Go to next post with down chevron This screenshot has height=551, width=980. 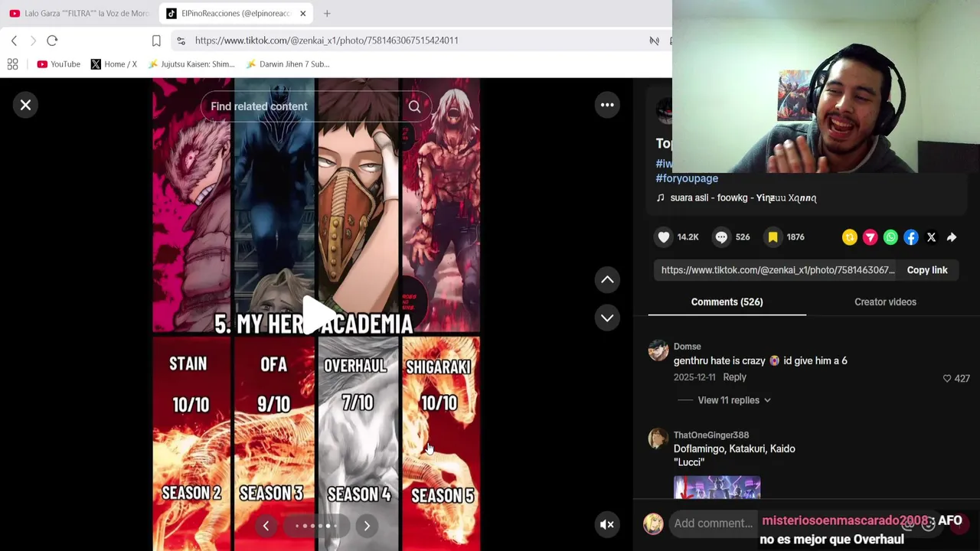[x=607, y=318]
